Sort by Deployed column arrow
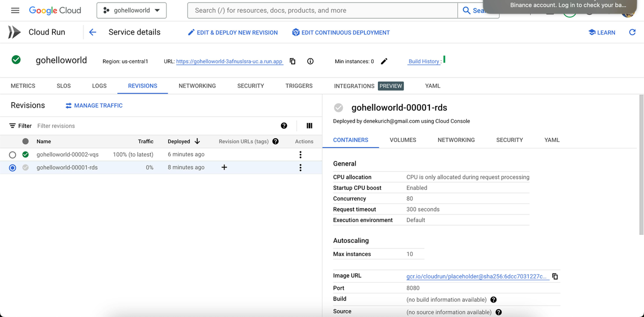Image resolution: width=644 pixels, height=317 pixels. tap(197, 141)
